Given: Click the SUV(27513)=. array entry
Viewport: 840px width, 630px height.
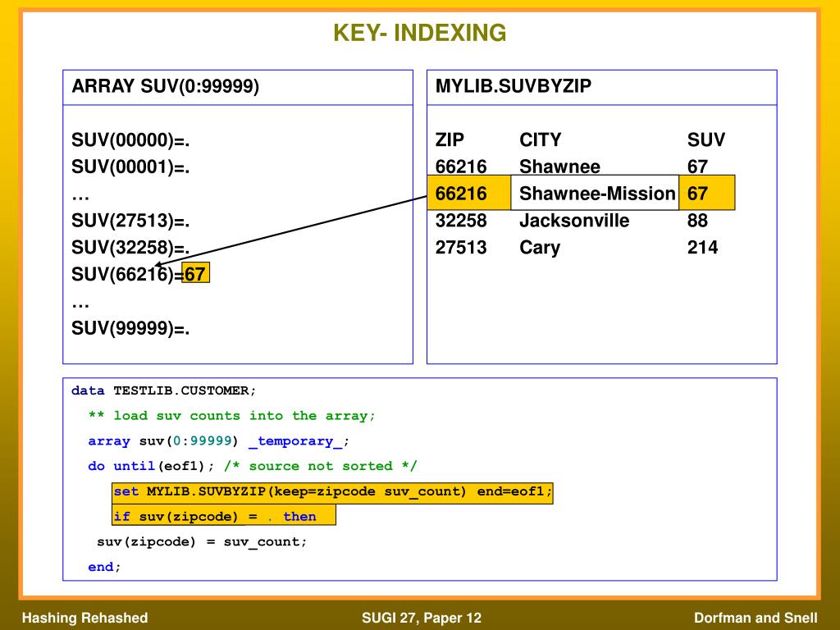Looking at the screenshot, I should point(130,221).
